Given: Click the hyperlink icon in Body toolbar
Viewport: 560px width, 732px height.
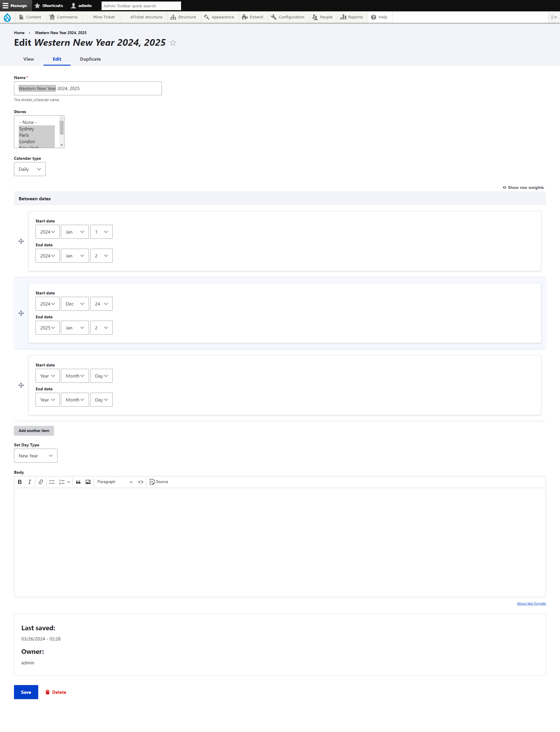Looking at the screenshot, I should (x=40, y=482).
